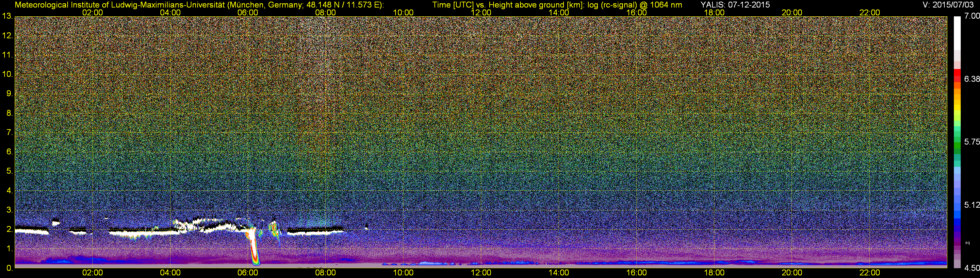
Task: Click the 0 km height axis label
Action: (x=9, y=268)
